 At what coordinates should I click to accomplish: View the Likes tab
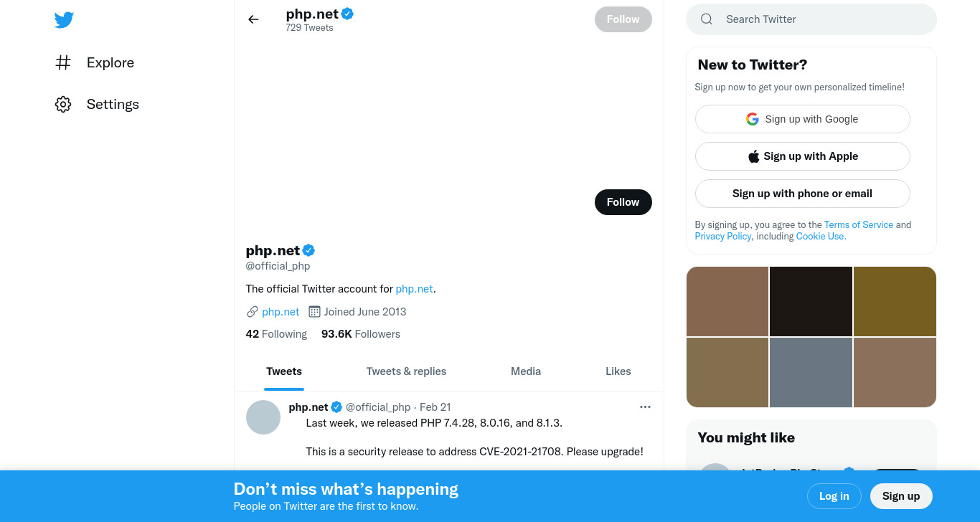pyautogui.click(x=618, y=371)
